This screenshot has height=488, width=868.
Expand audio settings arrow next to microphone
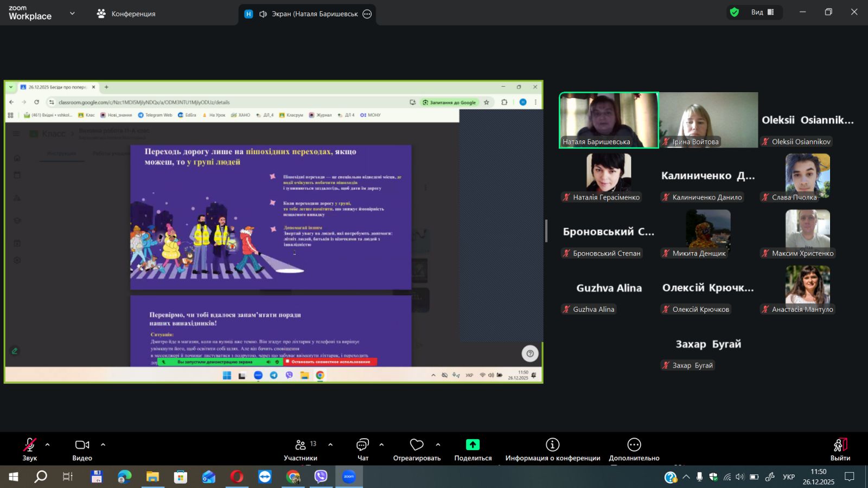coord(48,445)
